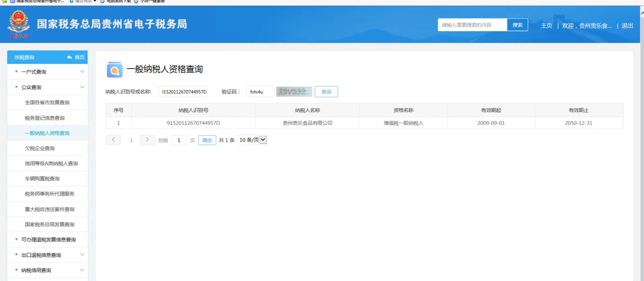Go to previous results page arrow
Viewport: 644px width, 281px height.
[x=113, y=140]
